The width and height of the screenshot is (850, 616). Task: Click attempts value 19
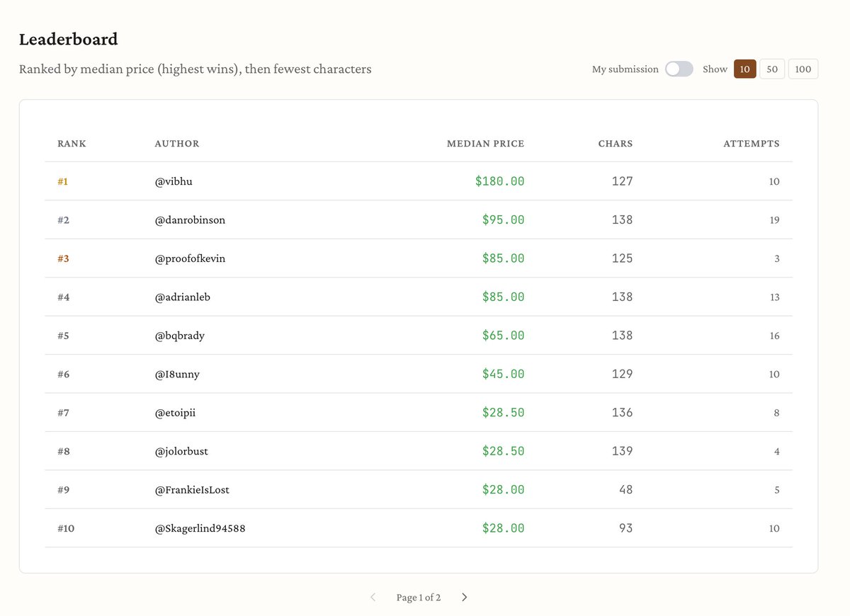coord(774,220)
